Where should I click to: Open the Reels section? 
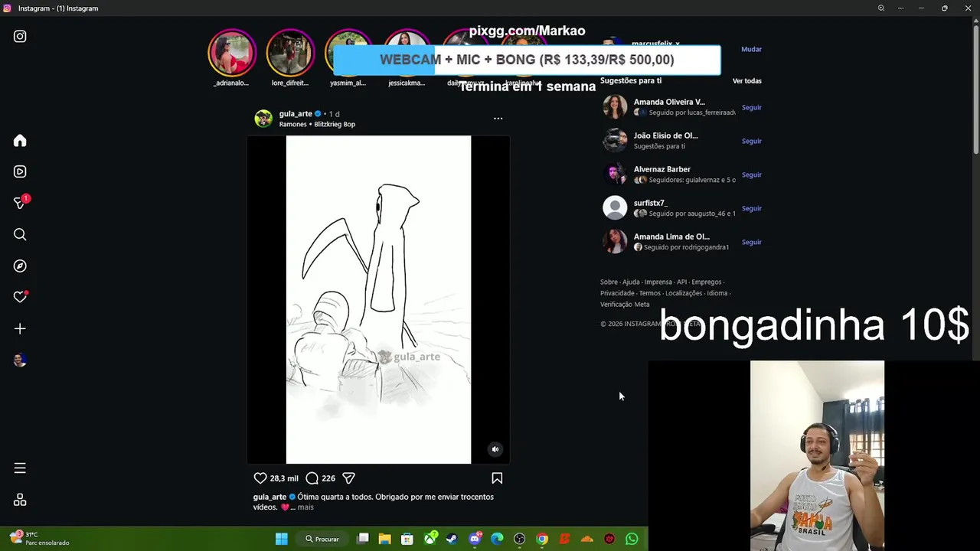point(20,171)
